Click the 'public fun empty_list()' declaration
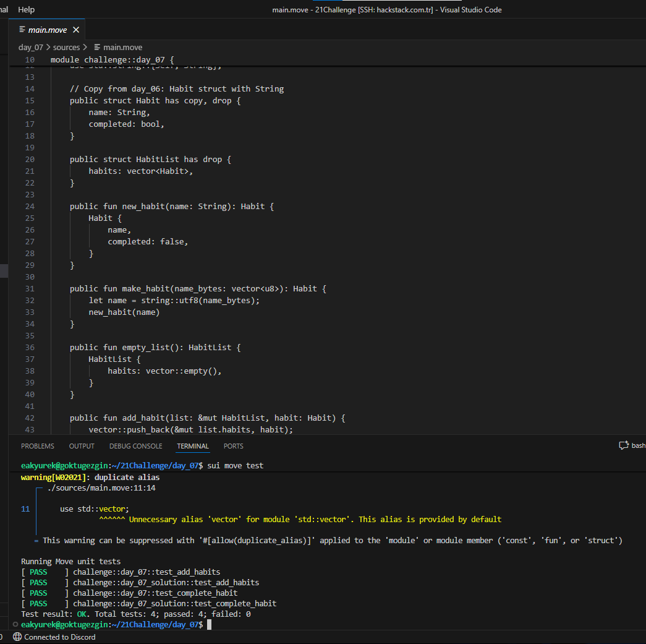This screenshot has width=646, height=644. (155, 348)
